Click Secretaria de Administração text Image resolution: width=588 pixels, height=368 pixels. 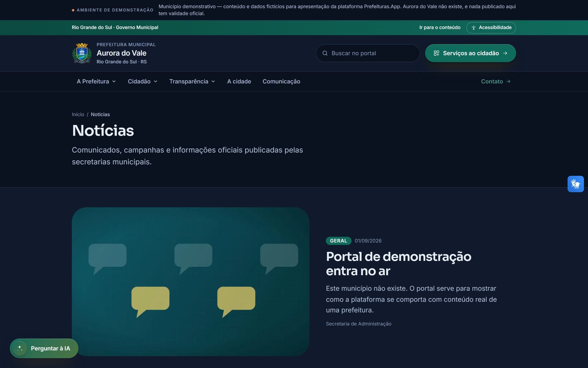(x=359, y=324)
